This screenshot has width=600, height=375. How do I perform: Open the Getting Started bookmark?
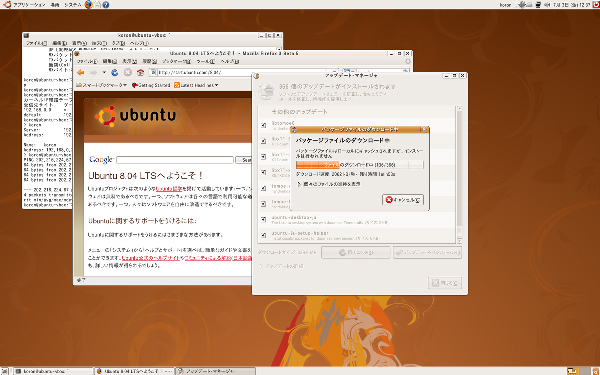pos(151,85)
